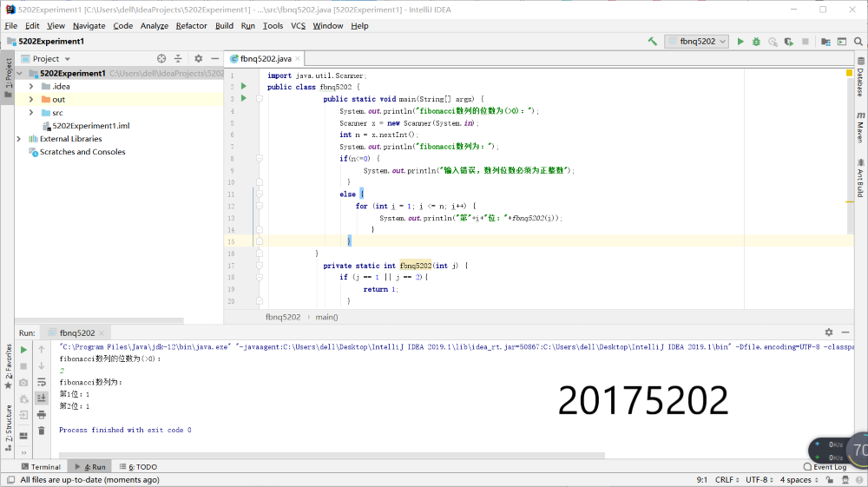Open the File menu
This screenshot has height=487, width=868.
(11, 25)
